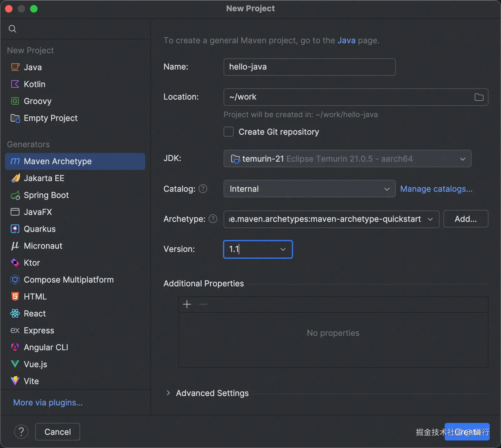Expand the Archetype dropdown arrow

[x=430, y=219]
